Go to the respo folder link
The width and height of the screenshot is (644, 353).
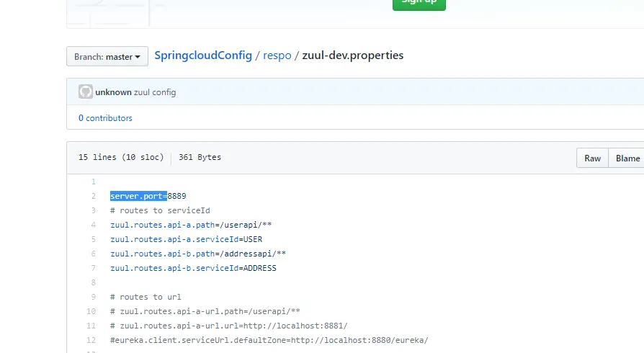point(277,55)
